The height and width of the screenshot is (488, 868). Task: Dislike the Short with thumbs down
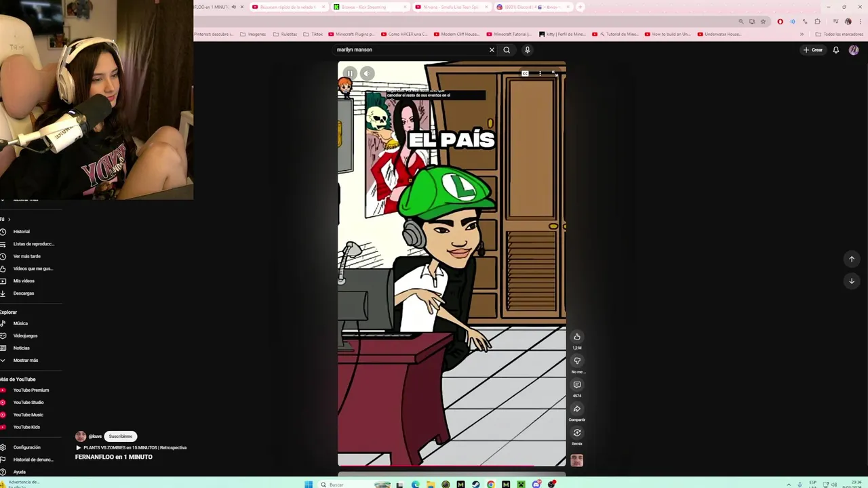click(577, 361)
